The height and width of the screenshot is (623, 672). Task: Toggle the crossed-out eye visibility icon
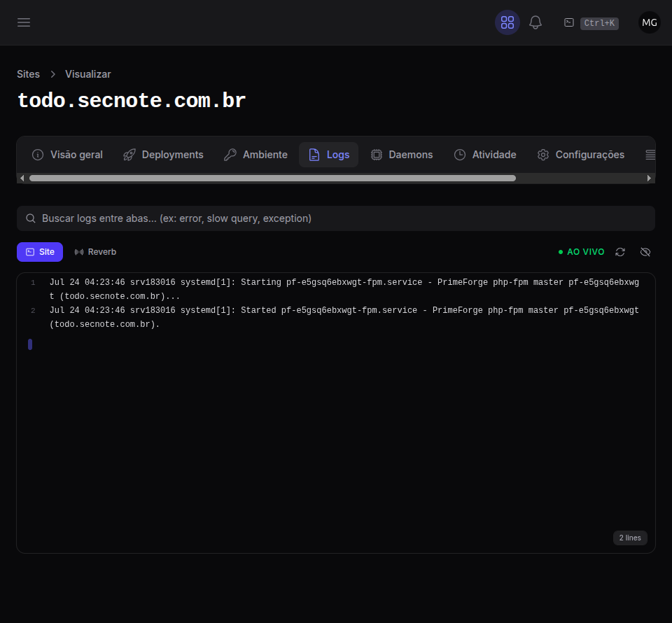pyautogui.click(x=645, y=252)
